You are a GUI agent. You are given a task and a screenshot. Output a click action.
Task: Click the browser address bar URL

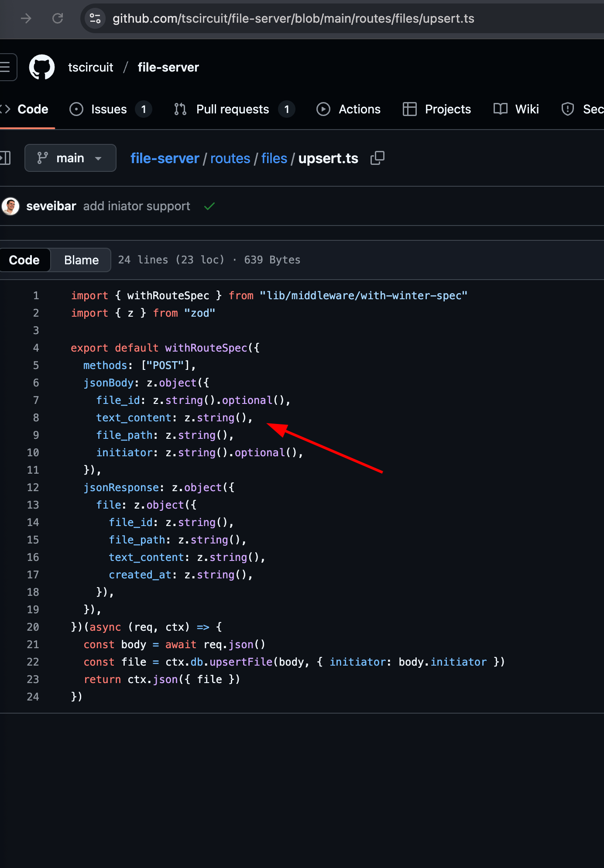pyautogui.click(x=293, y=18)
